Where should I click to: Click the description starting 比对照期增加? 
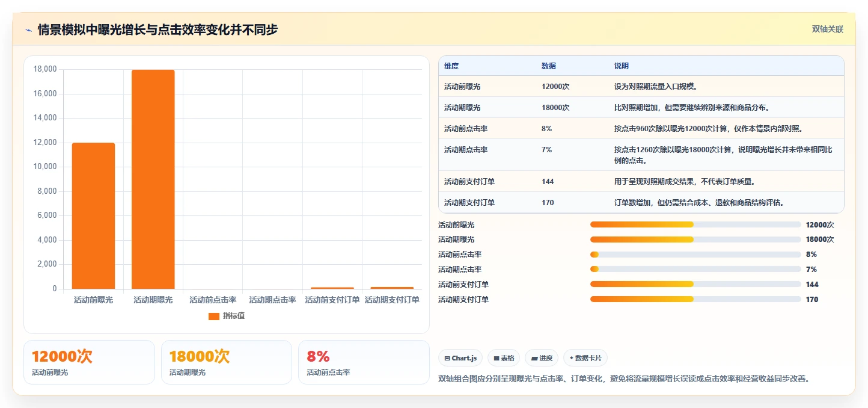tap(692, 108)
